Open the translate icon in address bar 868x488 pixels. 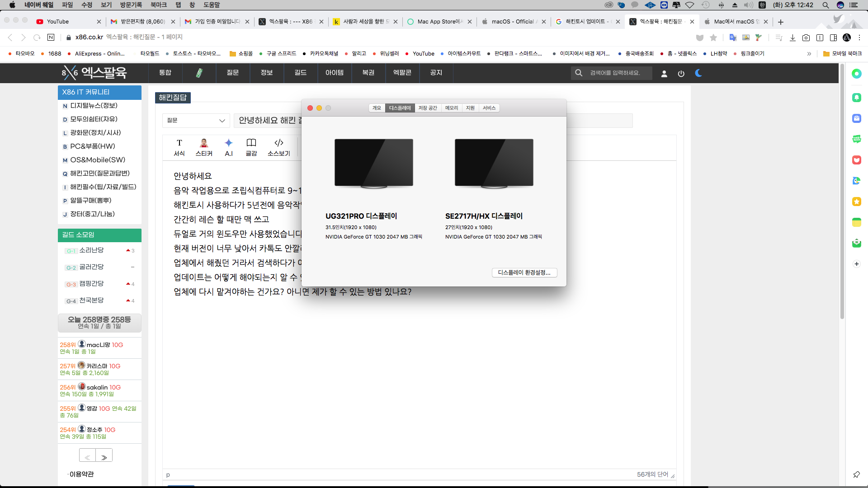point(733,38)
